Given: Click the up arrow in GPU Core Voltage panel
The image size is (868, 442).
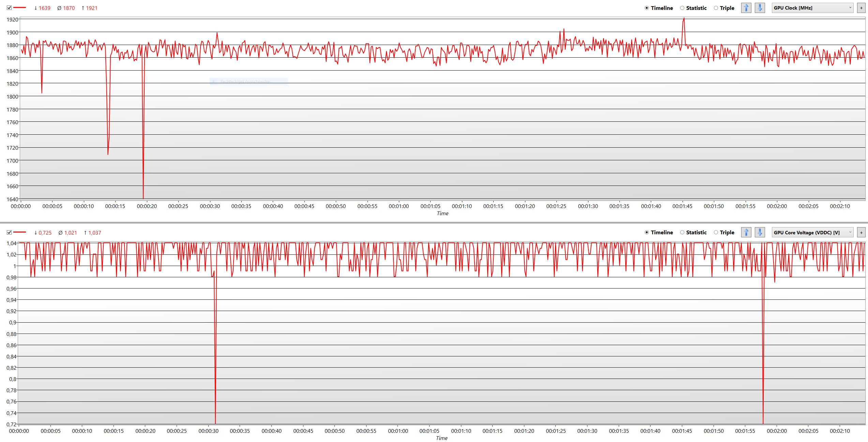Looking at the screenshot, I should [746, 233].
